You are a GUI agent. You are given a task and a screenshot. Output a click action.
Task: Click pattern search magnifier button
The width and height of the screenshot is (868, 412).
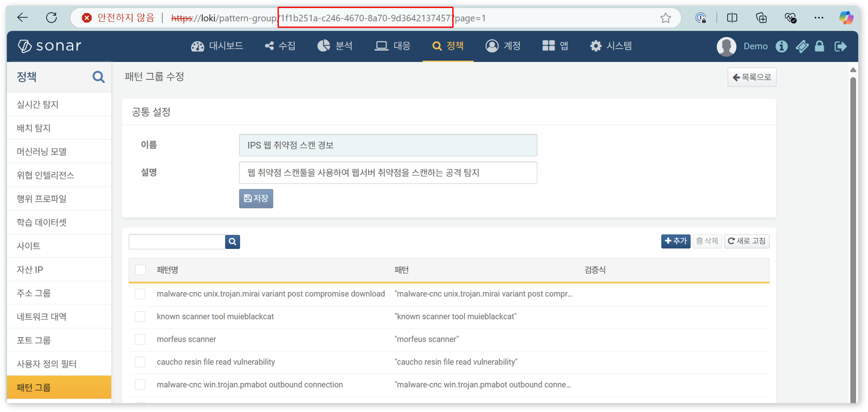232,242
